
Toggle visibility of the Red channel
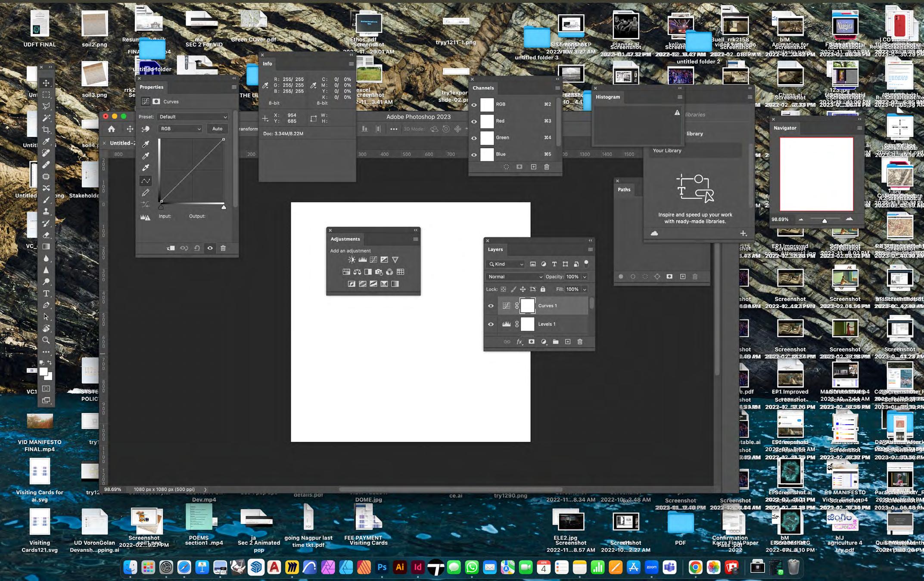474,121
